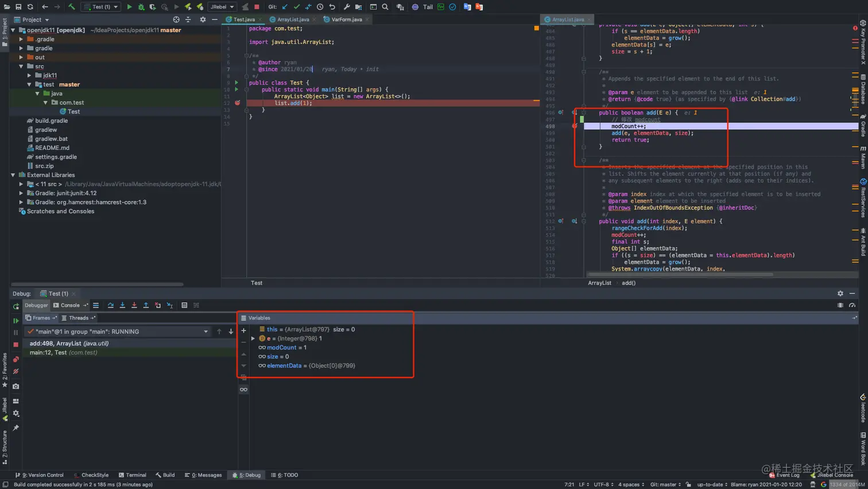868x489 pixels.
Task: Open View Breakpoints icon
Action: click(x=16, y=359)
